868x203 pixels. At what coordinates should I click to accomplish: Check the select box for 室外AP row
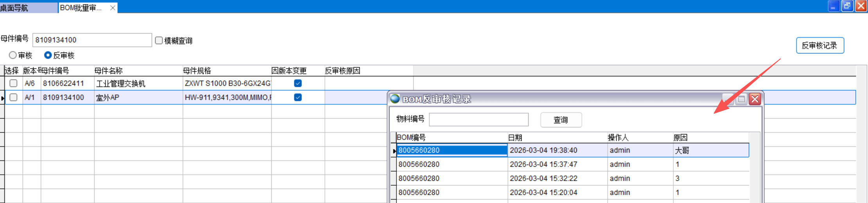tap(14, 97)
